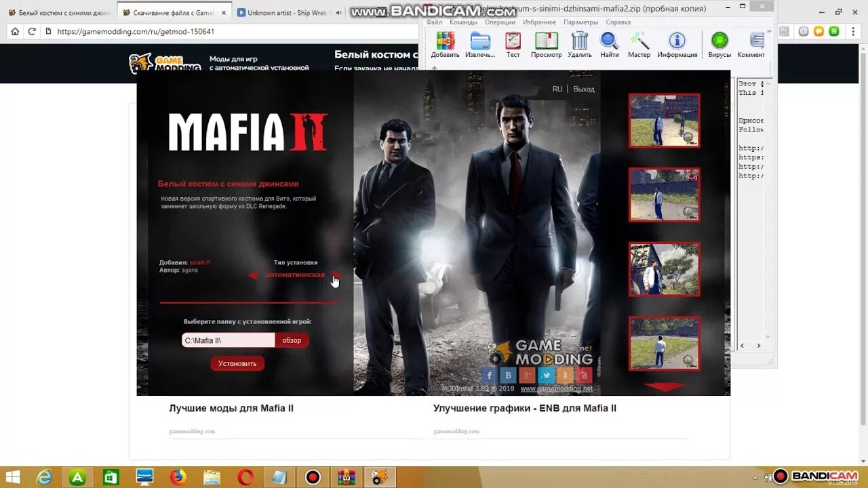Screen dimensions: 868x488
Task: Open Улучшение графики - ENB для Mafia II link
Action: 525,408
